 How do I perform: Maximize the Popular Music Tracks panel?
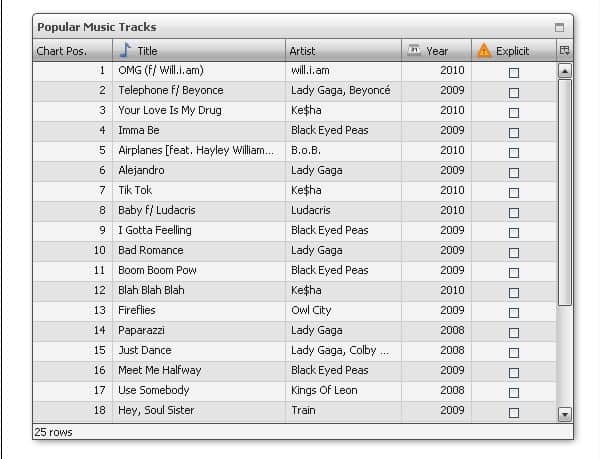(x=560, y=28)
